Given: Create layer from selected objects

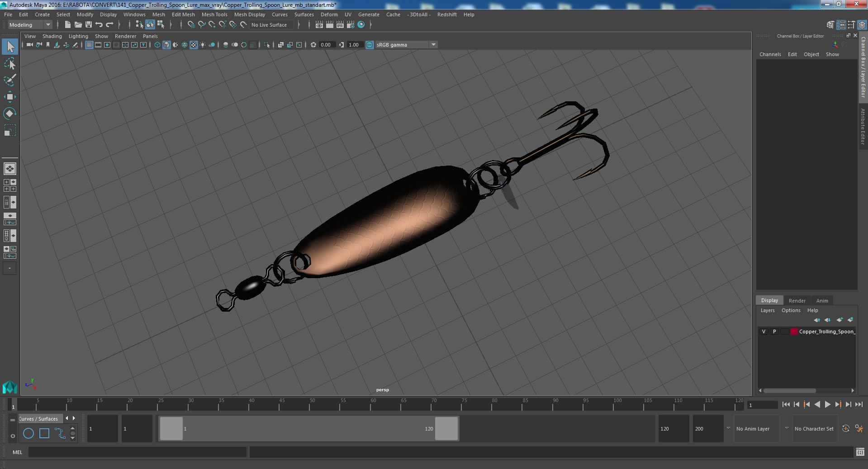Looking at the screenshot, I should (850, 320).
